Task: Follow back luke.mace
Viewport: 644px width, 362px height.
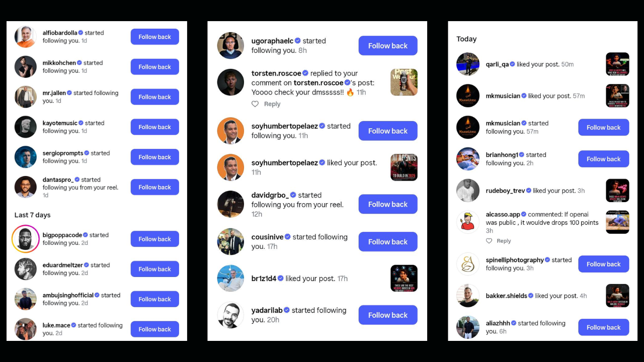Action: point(155,329)
